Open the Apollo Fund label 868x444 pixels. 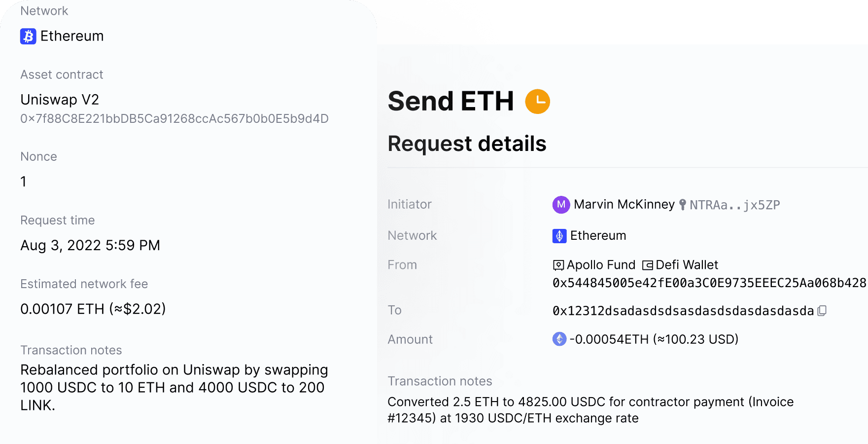click(601, 265)
